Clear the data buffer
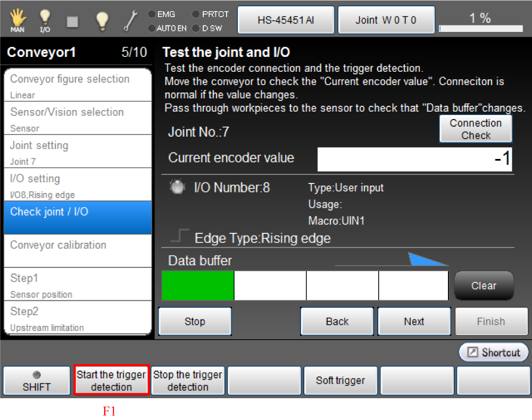This screenshot has height=420, width=532. pyautogui.click(x=484, y=285)
